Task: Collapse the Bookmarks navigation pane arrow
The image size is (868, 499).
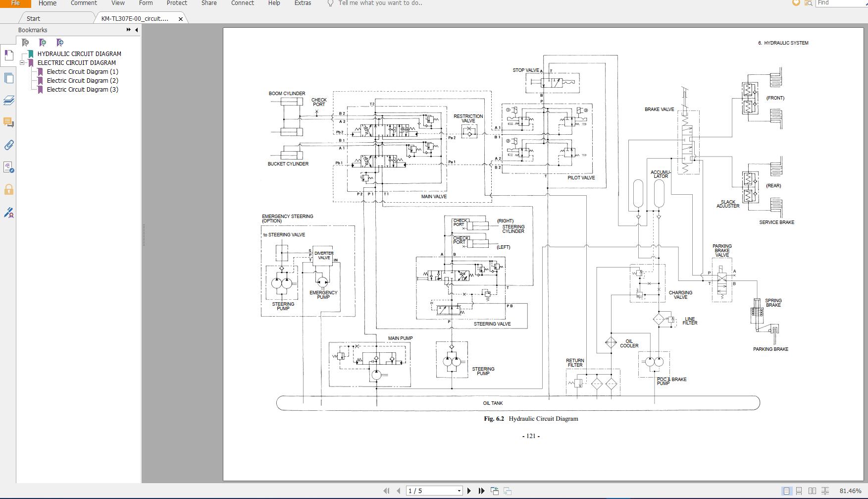Action: [x=137, y=30]
